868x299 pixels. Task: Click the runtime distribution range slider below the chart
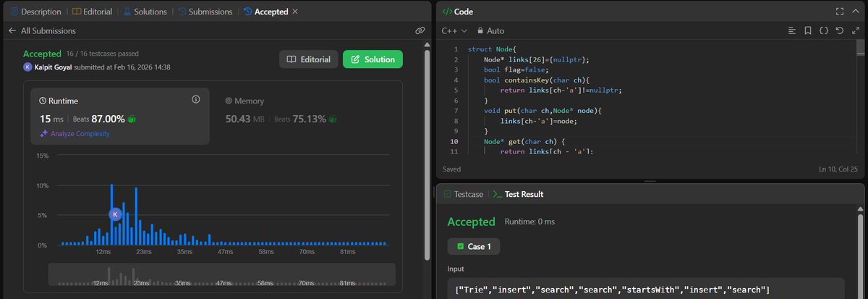[x=222, y=274]
